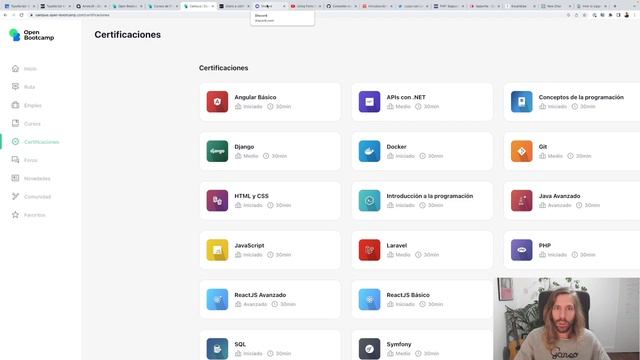Open the ReactJS Básico certification
This screenshot has width=640, height=360.
(422, 299)
